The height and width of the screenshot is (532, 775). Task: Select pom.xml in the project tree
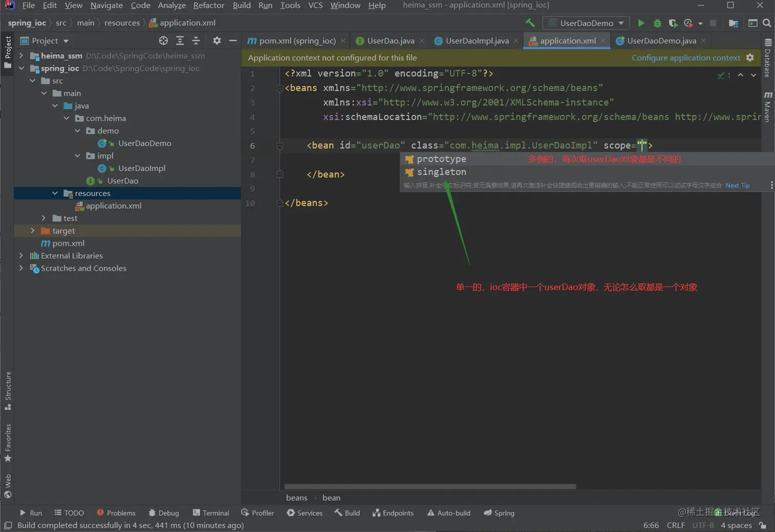(x=68, y=243)
